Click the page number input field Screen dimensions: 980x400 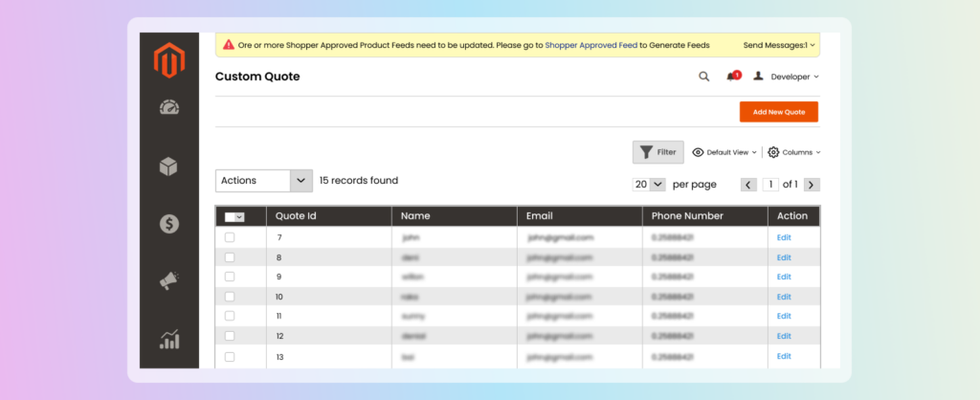pos(770,184)
